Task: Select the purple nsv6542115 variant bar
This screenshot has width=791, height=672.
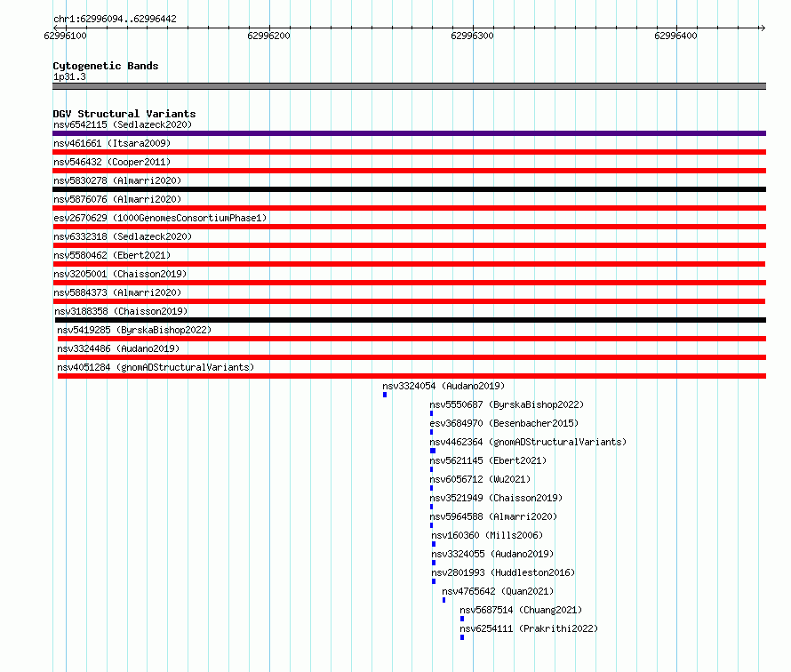Action: tap(409, 133)
